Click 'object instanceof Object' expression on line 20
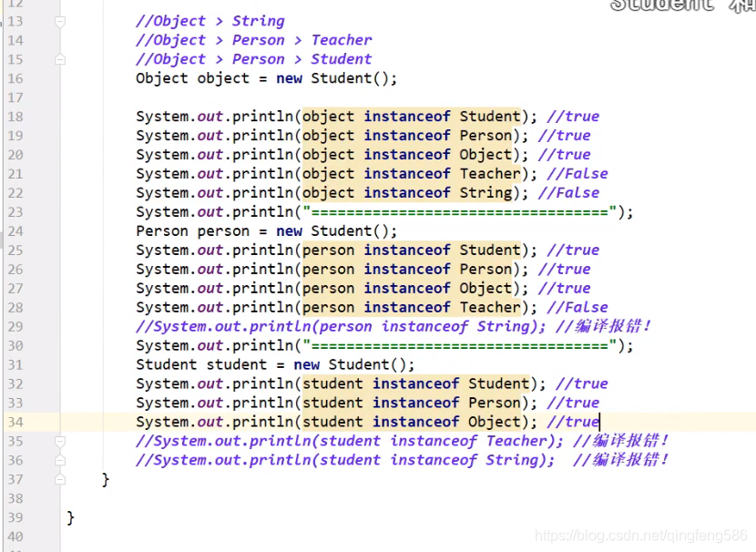Viewport: 756px width, 552px height. (x=407, y=155)
